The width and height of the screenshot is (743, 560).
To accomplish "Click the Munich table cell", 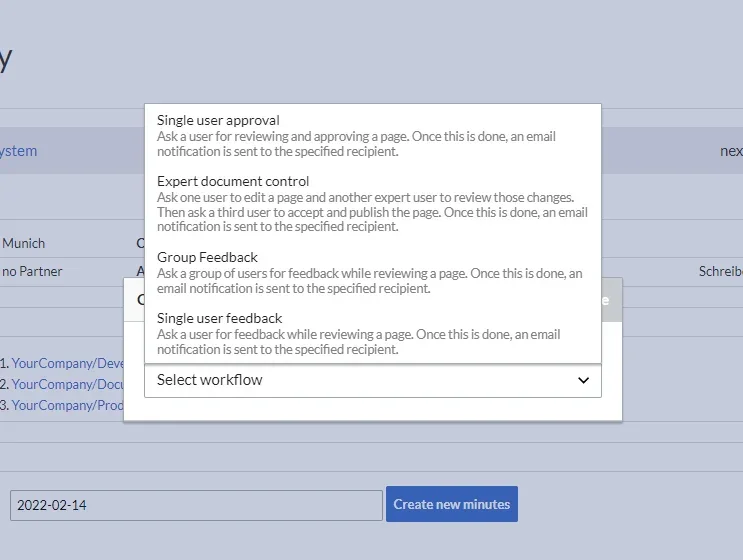I will (x=24, y=243).
